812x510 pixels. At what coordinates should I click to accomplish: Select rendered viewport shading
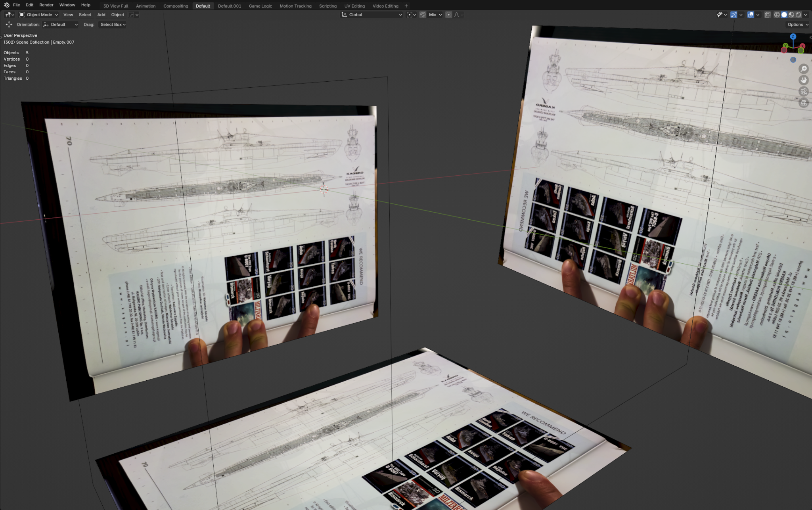(x=799, y=15)
